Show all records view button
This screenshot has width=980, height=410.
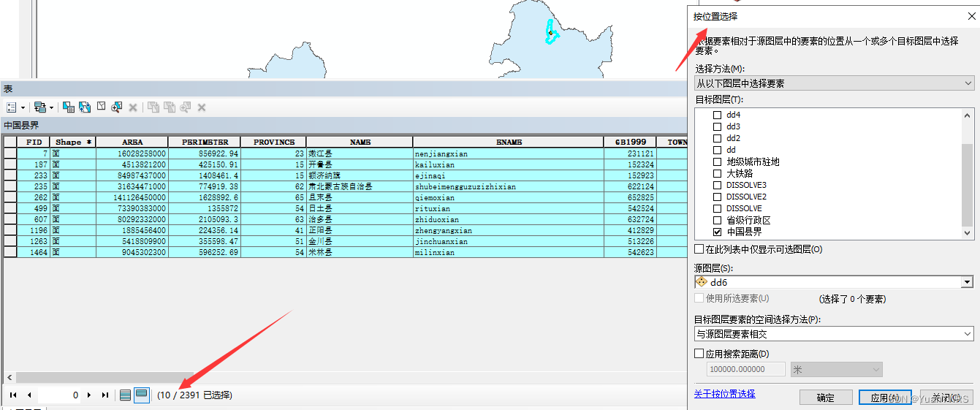126,395
